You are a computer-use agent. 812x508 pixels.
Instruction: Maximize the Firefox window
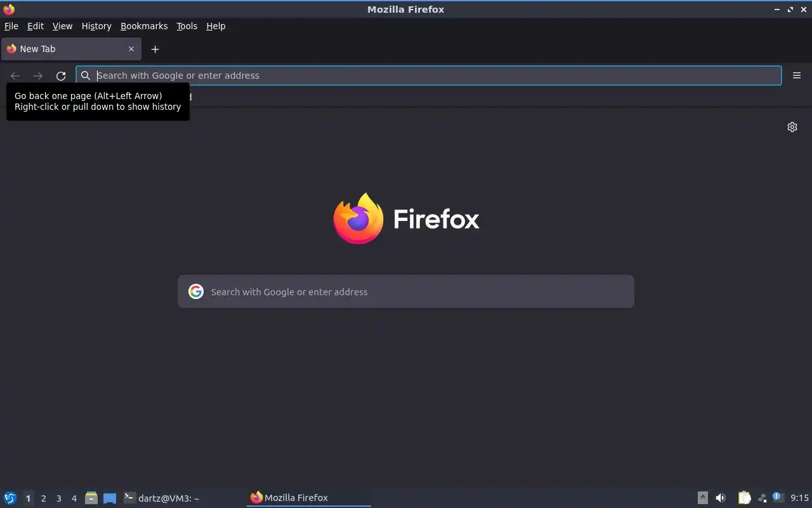(x=790, y=10)
